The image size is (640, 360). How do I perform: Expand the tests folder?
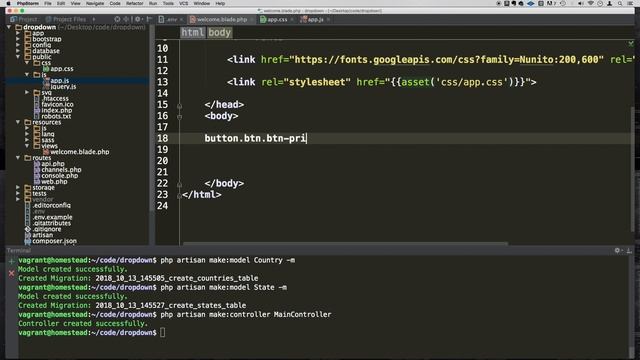(18, 193)
